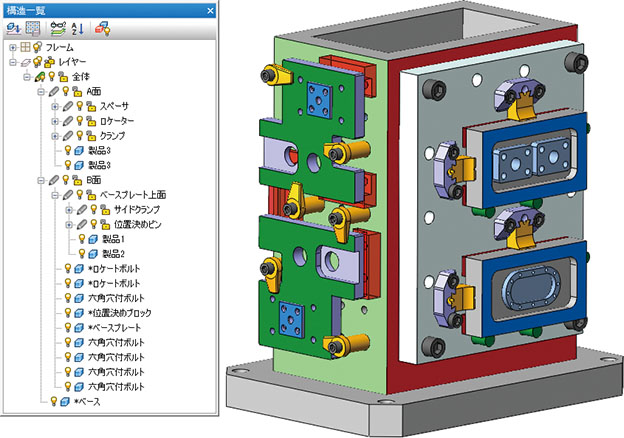Image resolution: width=624 pixels, height=438 pixels.
Task: Hide 製品1 using its lightbulb
Action: [81, 240]
